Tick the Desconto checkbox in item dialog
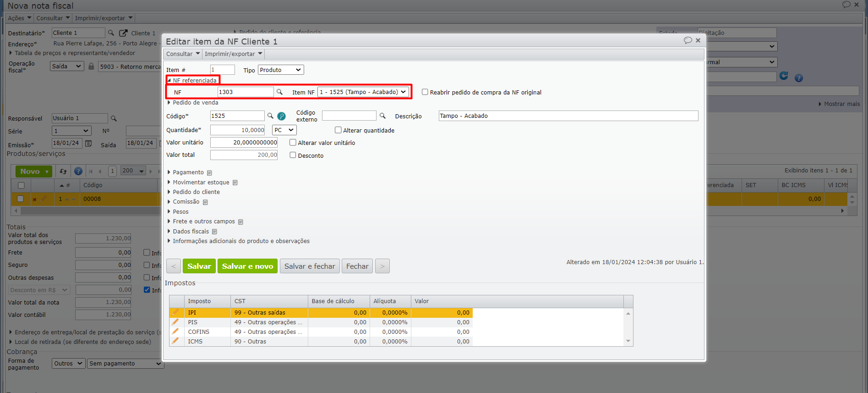This screenshot has width=868, height=393. pos(293,155)
